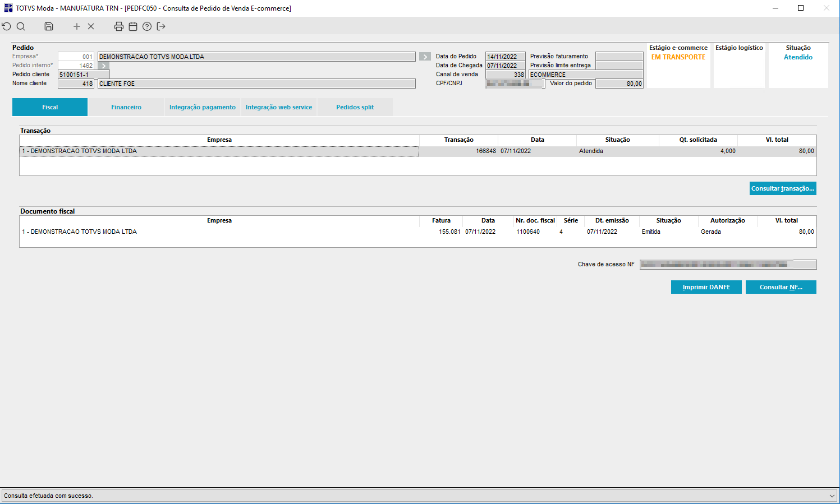Open help with the question mark icon
Viewport: 840px width, 504px height.
tap(147, 26)
